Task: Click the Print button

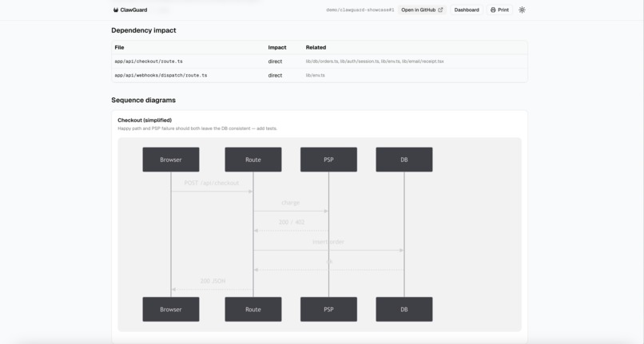Action: point(499,10)
